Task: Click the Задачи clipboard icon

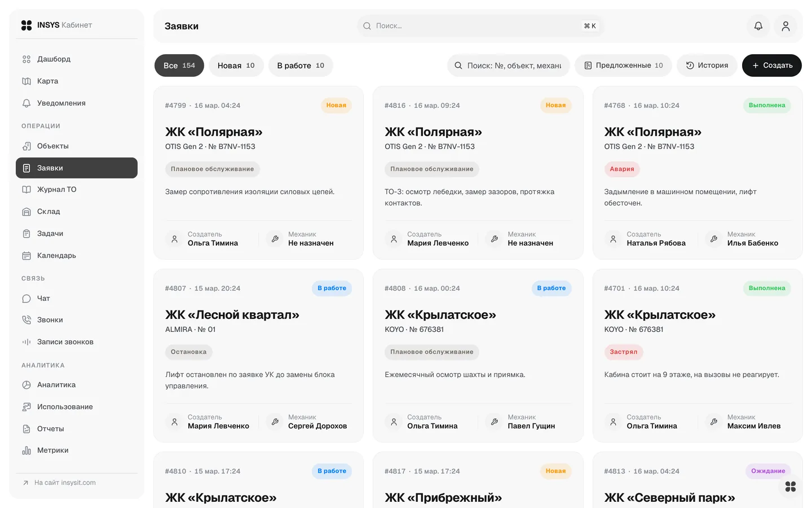Action: pyautogui.click(x=27, y=234)
